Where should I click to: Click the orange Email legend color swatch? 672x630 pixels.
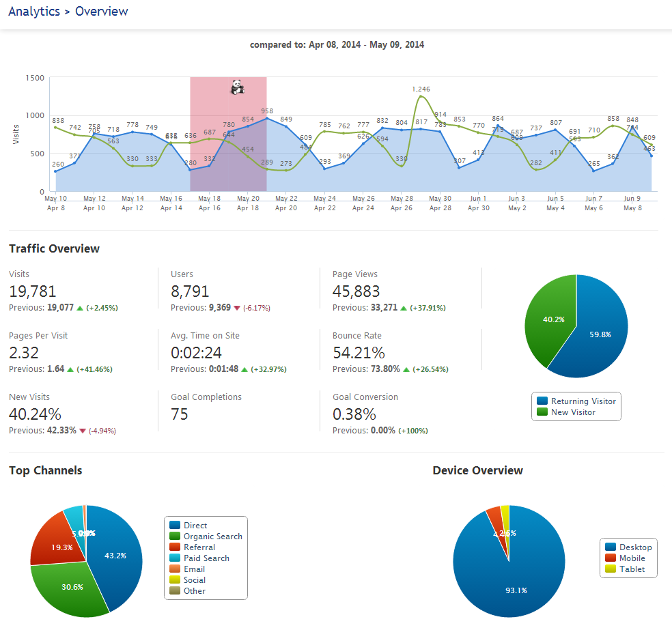click(x=174, y=569)
